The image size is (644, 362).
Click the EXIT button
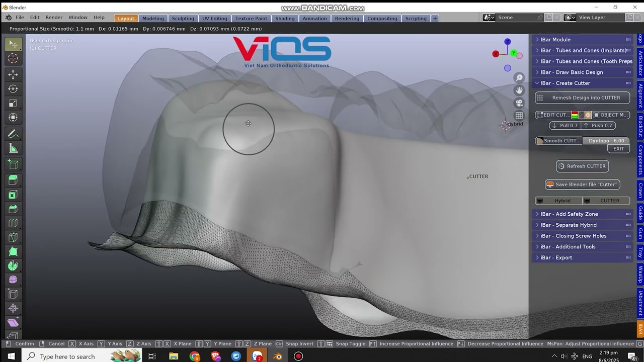click(x=618, y=149)
